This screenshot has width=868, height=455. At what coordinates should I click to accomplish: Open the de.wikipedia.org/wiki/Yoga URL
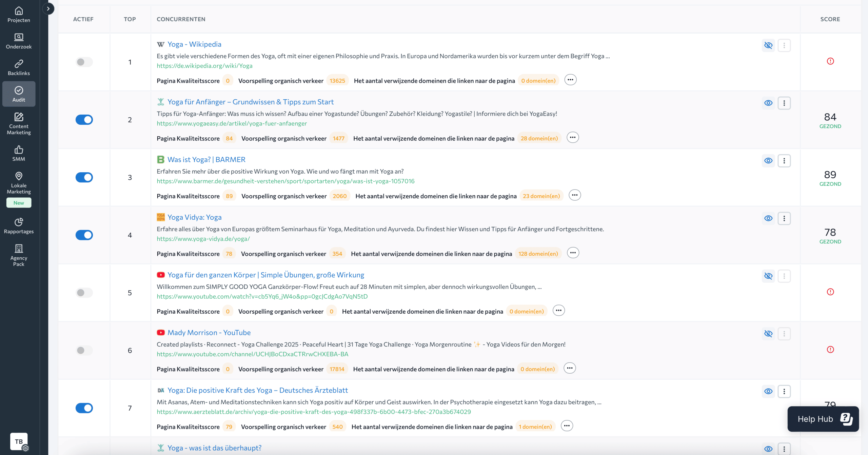204,66
